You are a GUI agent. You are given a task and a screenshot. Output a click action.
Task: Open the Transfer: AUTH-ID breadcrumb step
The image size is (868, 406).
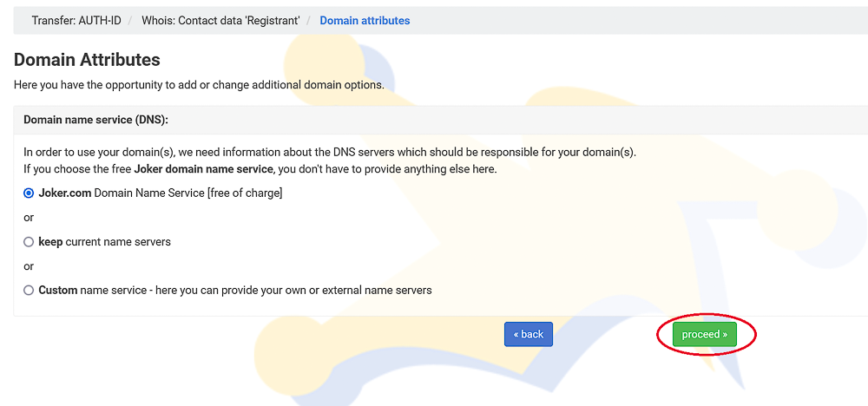[76, 21]
